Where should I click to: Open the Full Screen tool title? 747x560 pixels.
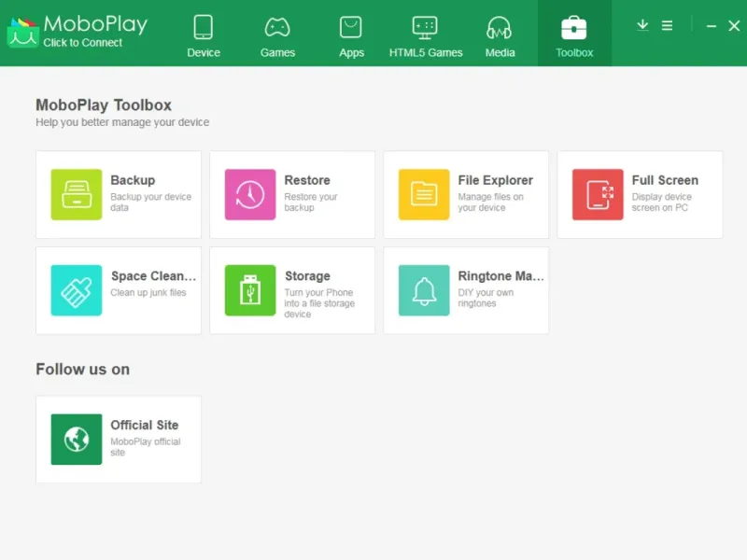665,180
